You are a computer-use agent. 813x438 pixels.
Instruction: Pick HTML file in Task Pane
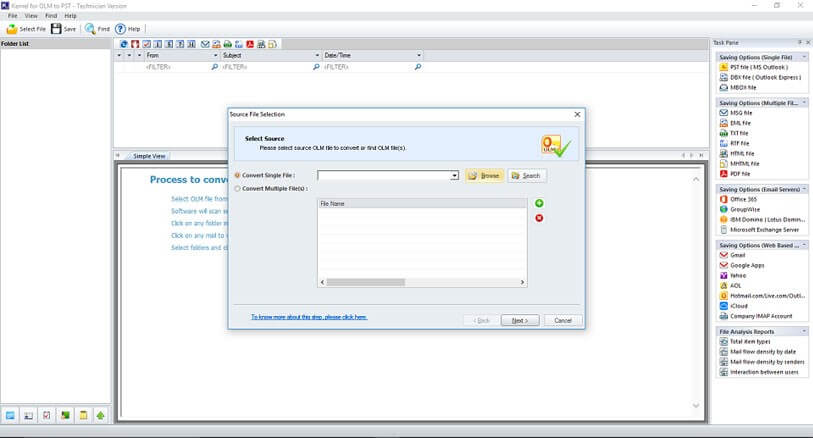[737, 153]
